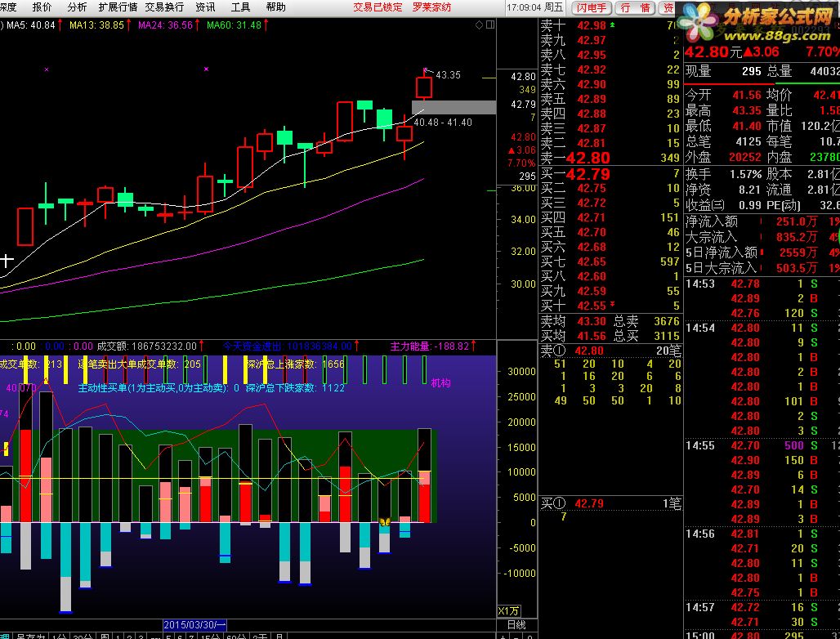Click the split-window icon above the chart
Image resolution: width=840 pixels, height=639 pixels.
point(490,25)
